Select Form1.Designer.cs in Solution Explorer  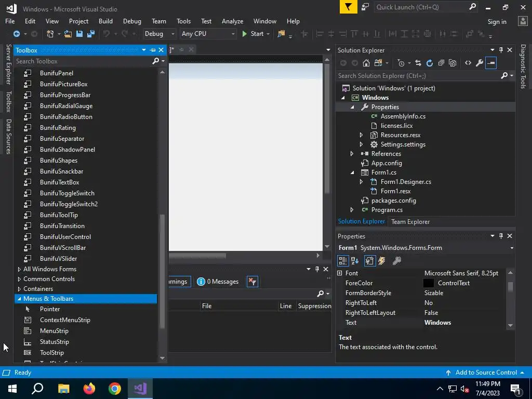[x=406, y=182]
